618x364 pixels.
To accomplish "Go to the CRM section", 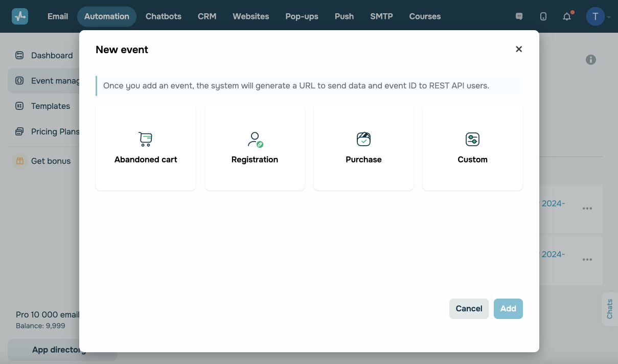I will pos(207,16).
